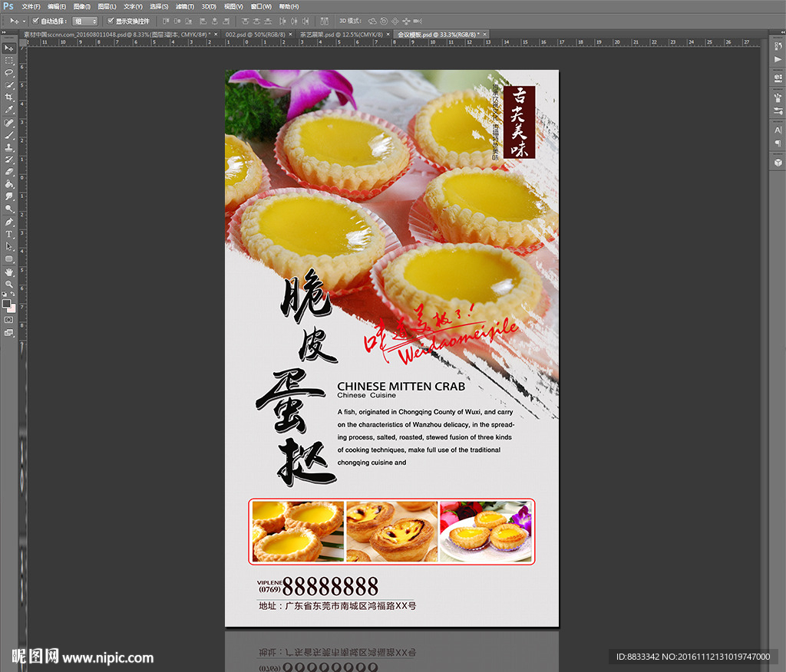
Task: Open the Paragraph panel icon
Action: 778,143
